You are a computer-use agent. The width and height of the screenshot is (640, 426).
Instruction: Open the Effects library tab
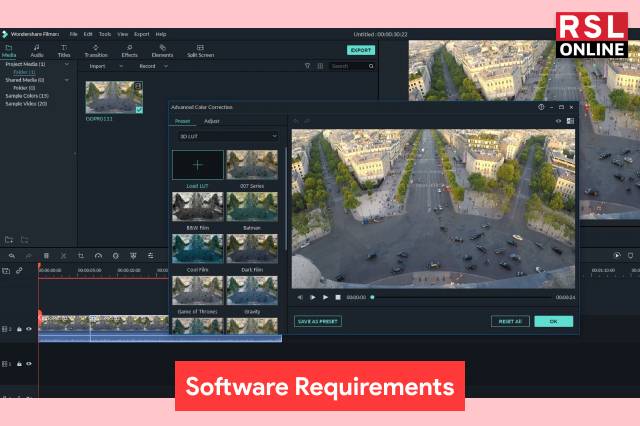click(129, 51)
